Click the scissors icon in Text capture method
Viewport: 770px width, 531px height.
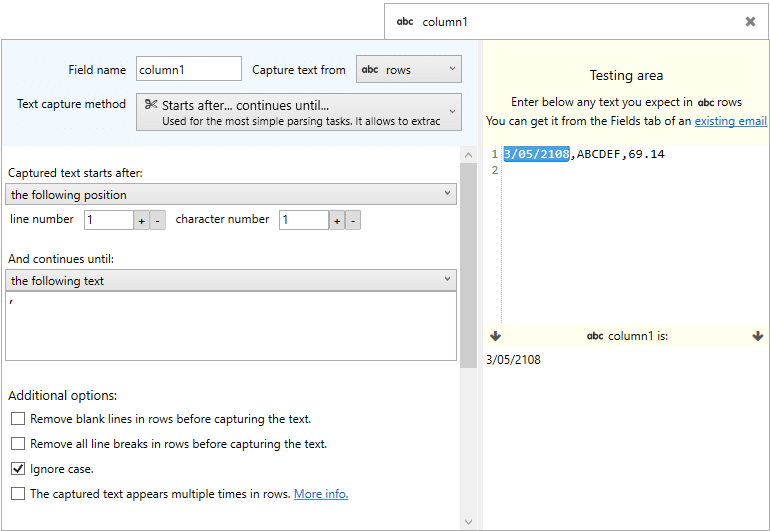coord(151,104)
